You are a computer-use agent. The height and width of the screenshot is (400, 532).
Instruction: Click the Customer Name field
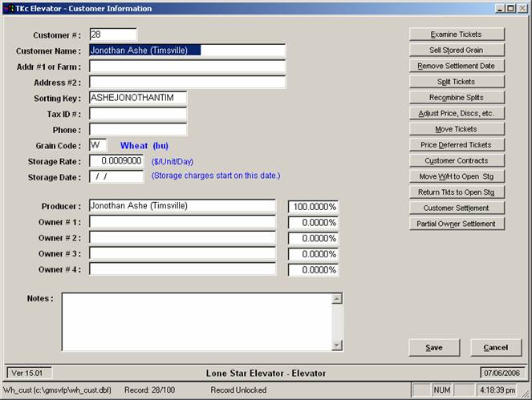(x=187, y=50)
